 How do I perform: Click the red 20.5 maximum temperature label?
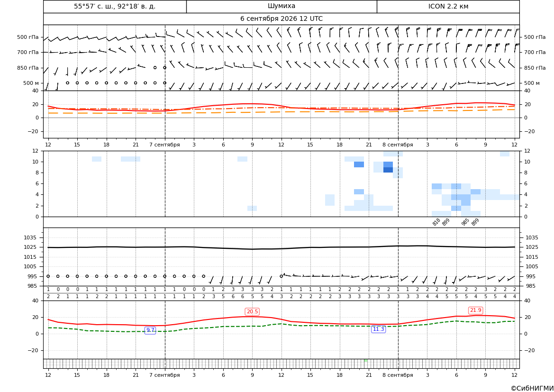(252, 312)
